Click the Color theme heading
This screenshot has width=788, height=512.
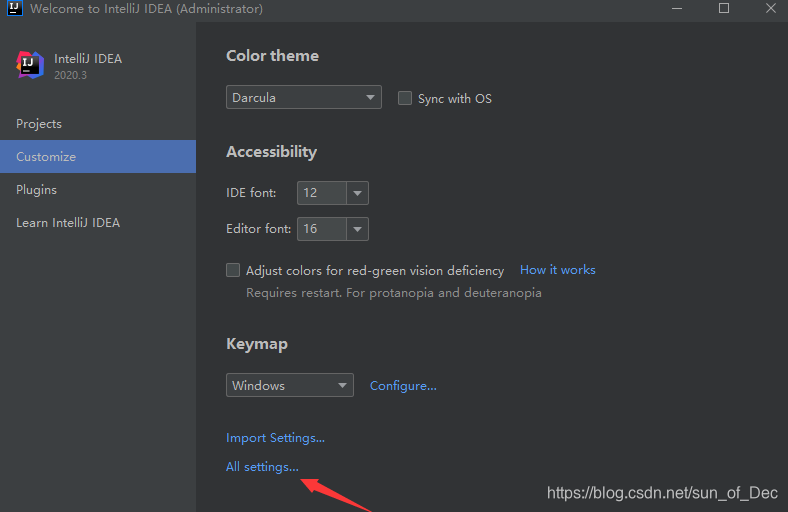(272, 56)
